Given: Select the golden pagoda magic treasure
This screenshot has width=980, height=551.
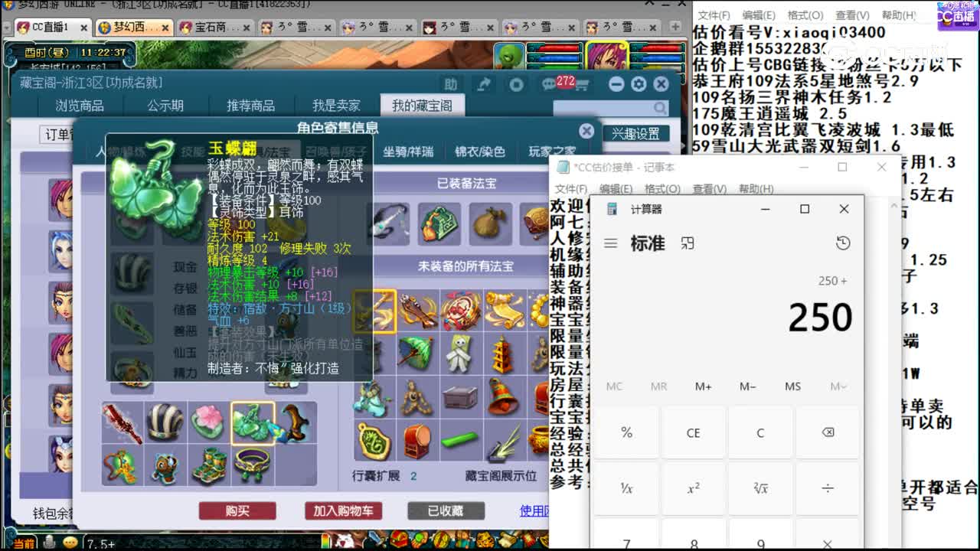Looking at the screenshot, I should [503, 354].
